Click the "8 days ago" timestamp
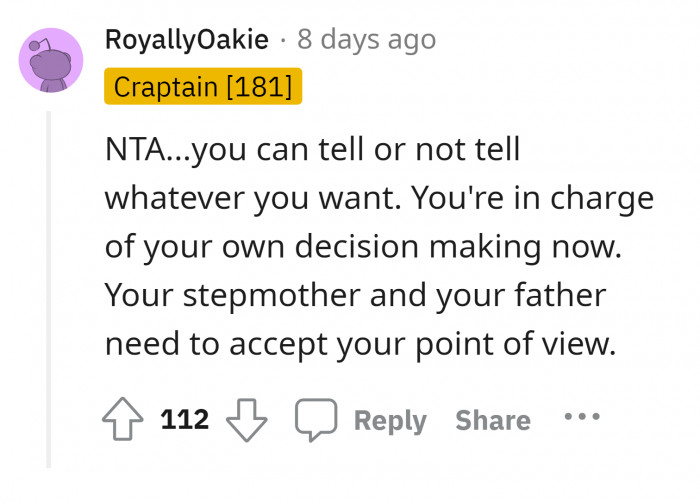Image resolution: width=700 pixels, height=502 pixels. click(367, 40)
